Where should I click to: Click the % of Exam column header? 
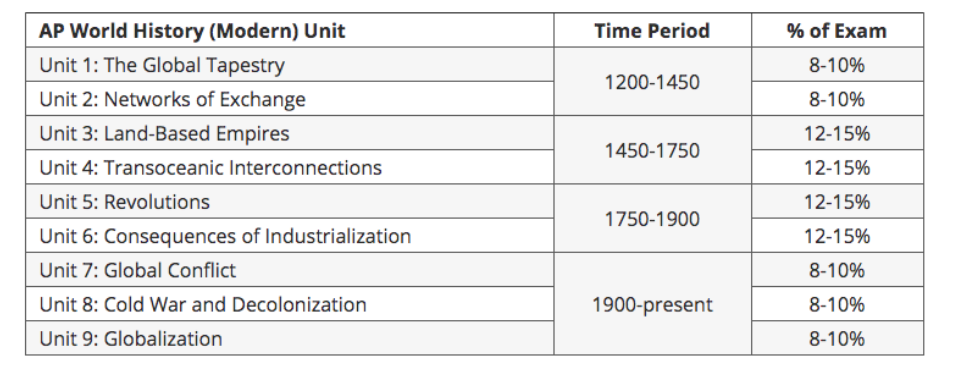[837, 30]
